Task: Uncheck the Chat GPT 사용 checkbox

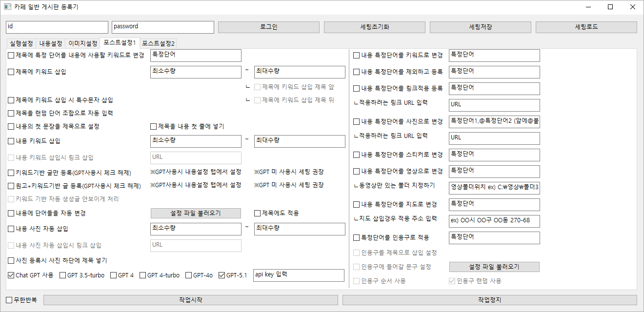Action: click(11, 275)
